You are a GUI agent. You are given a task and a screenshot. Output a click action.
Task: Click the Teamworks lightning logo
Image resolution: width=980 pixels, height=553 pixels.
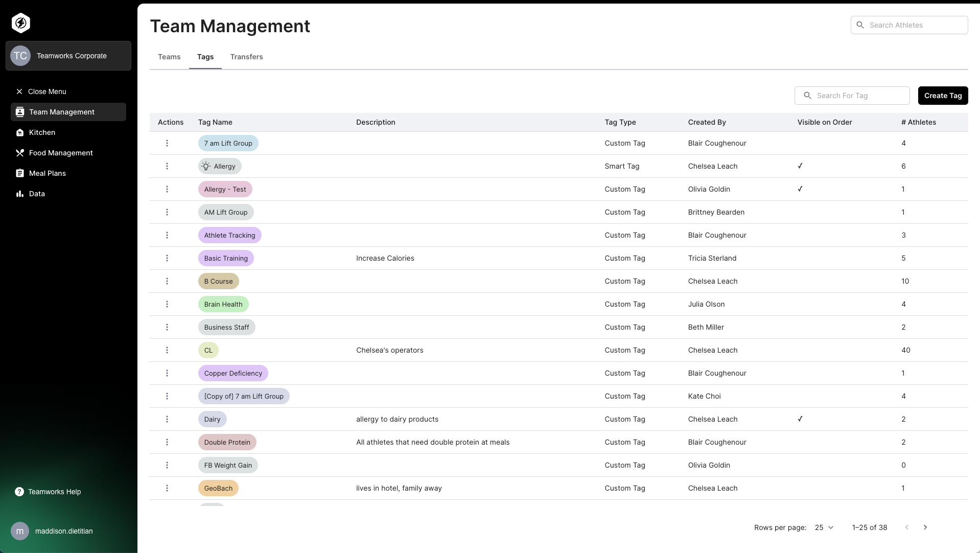[20, 22]
